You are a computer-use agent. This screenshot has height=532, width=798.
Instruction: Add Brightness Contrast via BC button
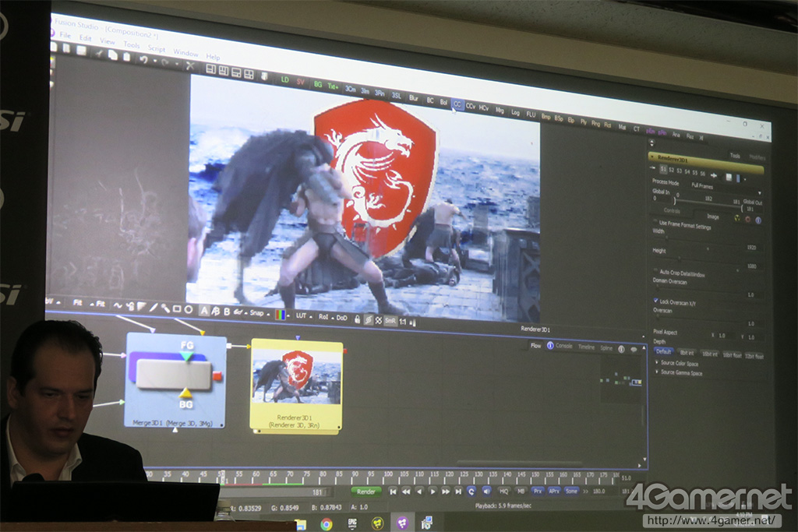coord(430,100)
